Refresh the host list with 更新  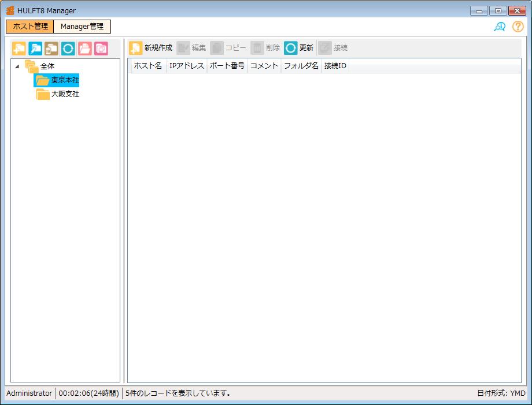pos(299,48)
